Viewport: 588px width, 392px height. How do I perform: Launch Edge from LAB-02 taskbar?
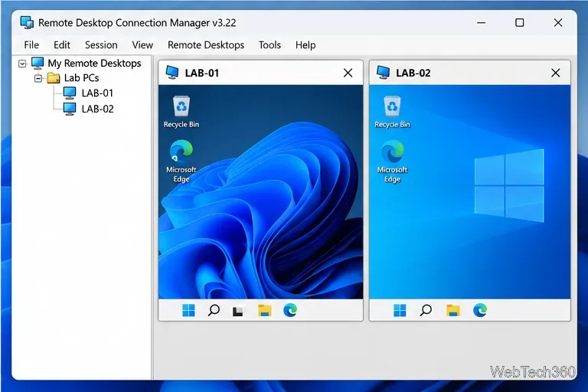[479, 310]
